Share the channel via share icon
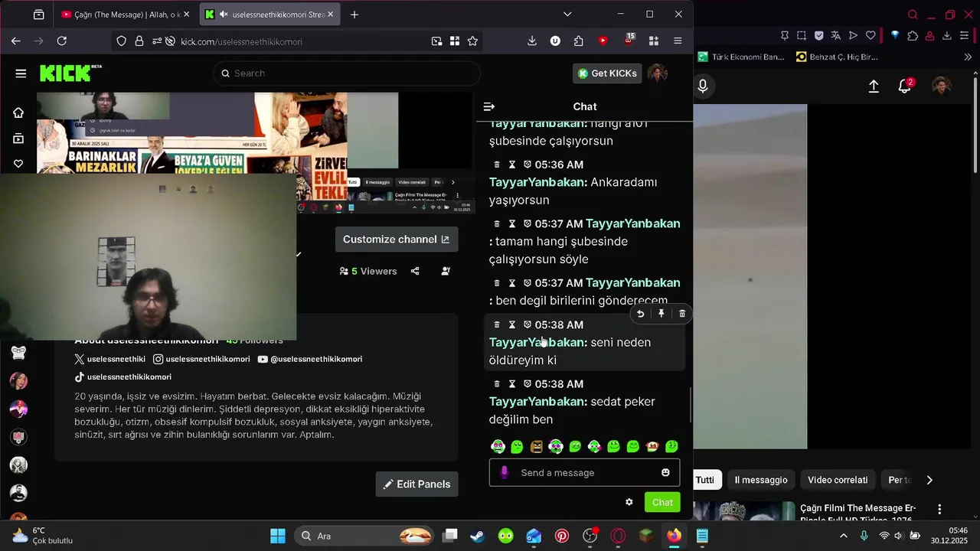 (x=415, y=271)
